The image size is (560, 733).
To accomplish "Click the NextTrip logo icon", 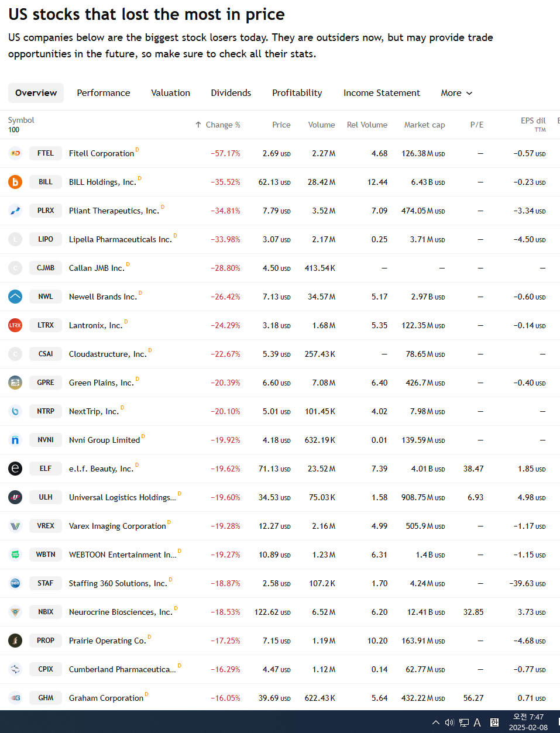I will pyautogui.click(x=15, y=411).
